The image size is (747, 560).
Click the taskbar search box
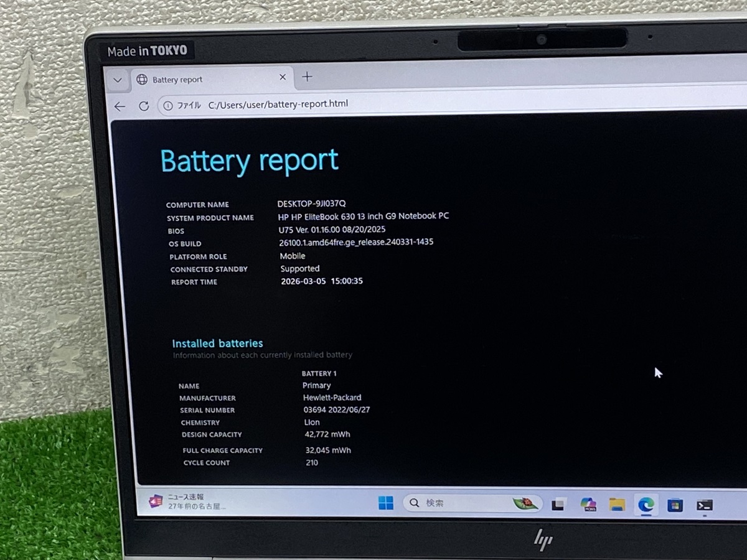coord(461,503)
